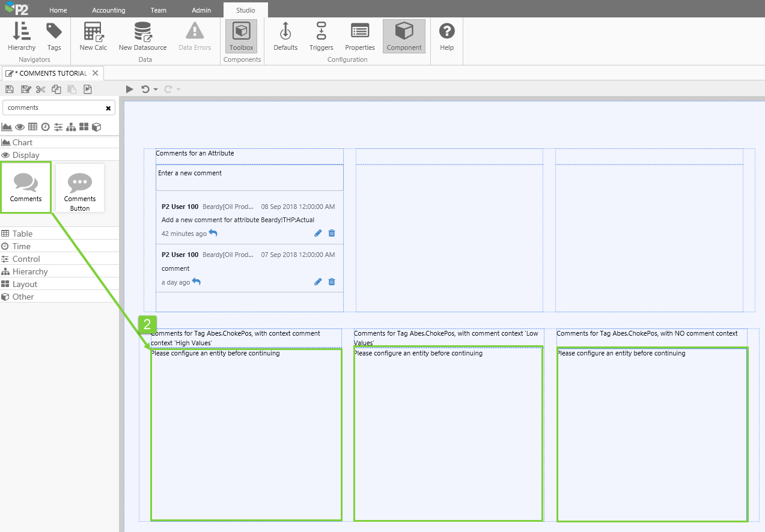The width and height of the screenshot is (765, 532).
Task: Click New Datasource in the ribbon
Action: (142, 37)
